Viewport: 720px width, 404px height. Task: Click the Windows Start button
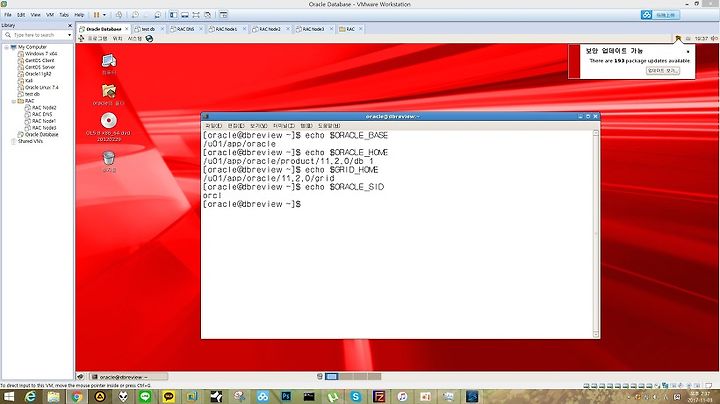click(x=8, y=397)
